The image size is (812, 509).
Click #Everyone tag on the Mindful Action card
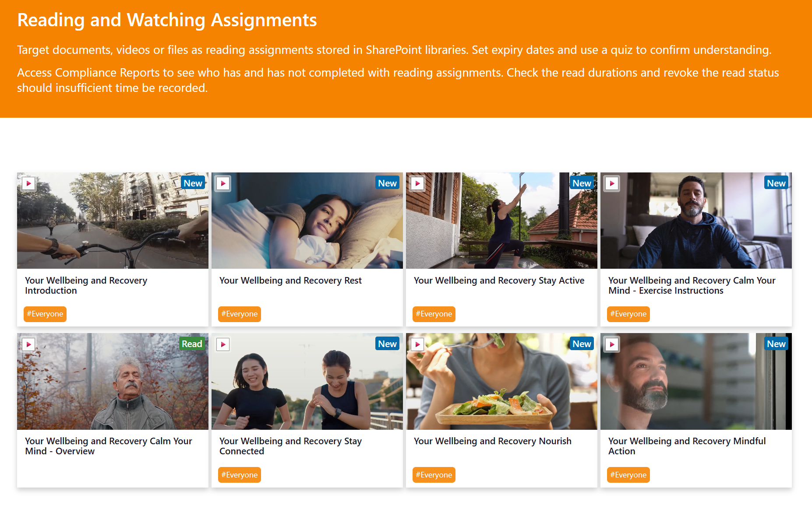(x=628, y=475)
